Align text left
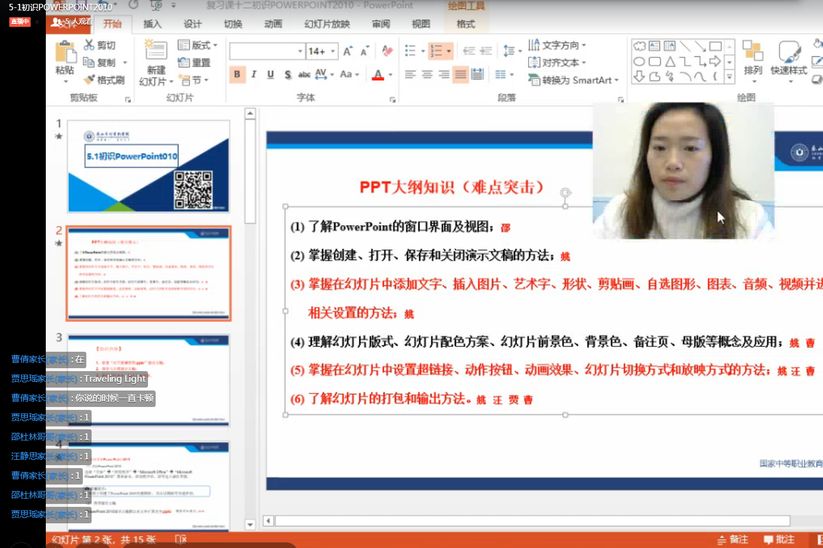Image resolution: width=823 pixels, height=548 pixels. pyautogui.click(x=410, y=74)
